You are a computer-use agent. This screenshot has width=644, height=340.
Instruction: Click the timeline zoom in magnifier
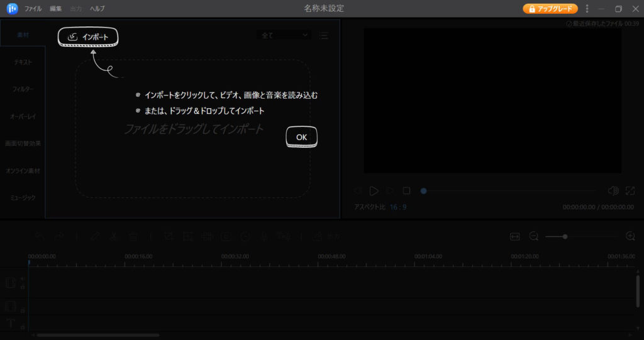click(x=630, y=236)
